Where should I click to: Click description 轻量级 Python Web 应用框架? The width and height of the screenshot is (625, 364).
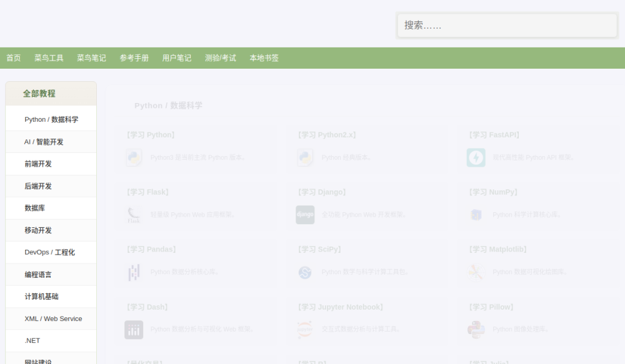point(193,215)
